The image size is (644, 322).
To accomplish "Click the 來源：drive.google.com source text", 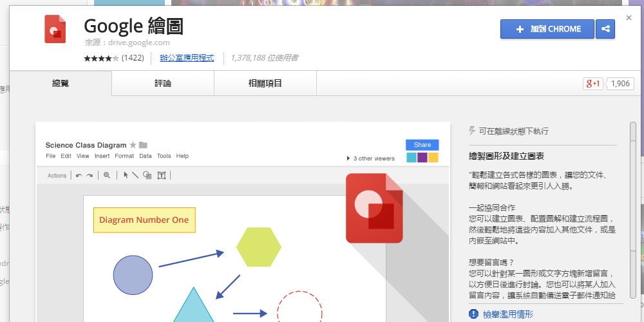I will coord(127,43).
